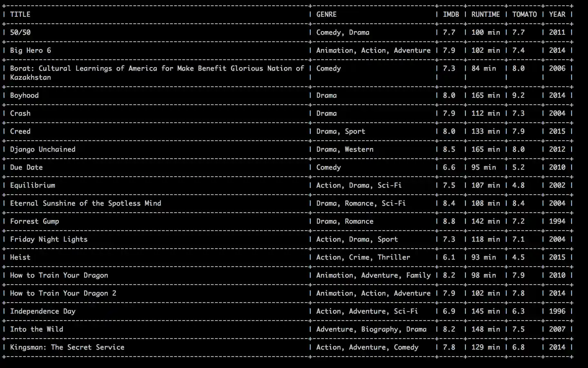588x368 pixels.
Task: Click the TOMATO score 4.5 for Heist
Action: (x=518, y=257)
